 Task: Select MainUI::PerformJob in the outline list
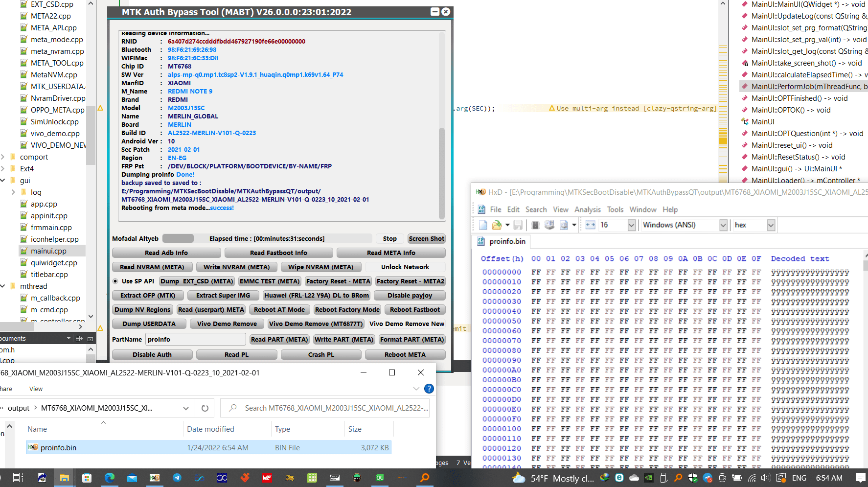point(803,87)
